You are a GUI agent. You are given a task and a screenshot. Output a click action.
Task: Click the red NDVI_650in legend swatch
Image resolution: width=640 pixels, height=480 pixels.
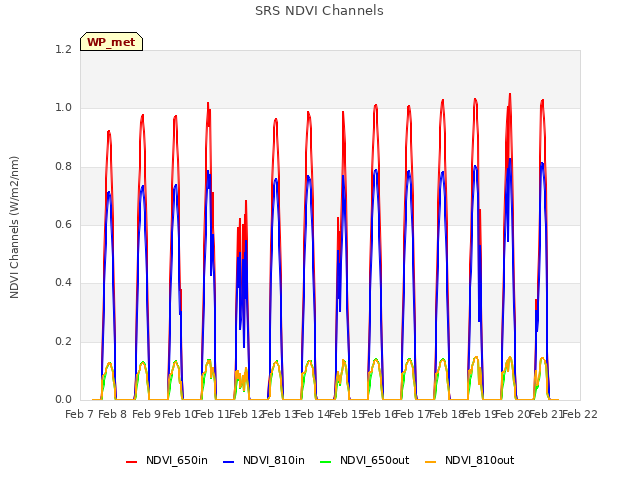click(x=131, y=462)
